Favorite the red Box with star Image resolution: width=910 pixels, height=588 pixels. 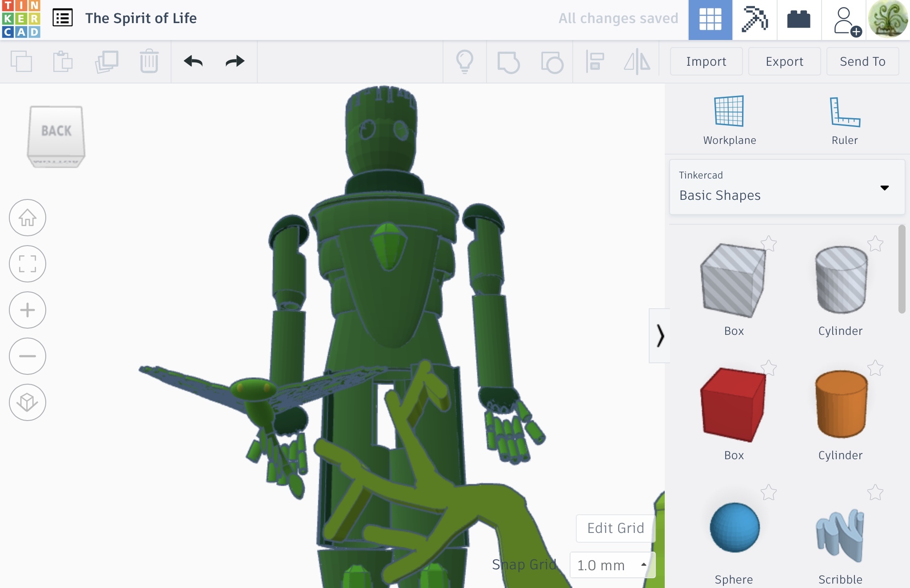click(768, 368)
